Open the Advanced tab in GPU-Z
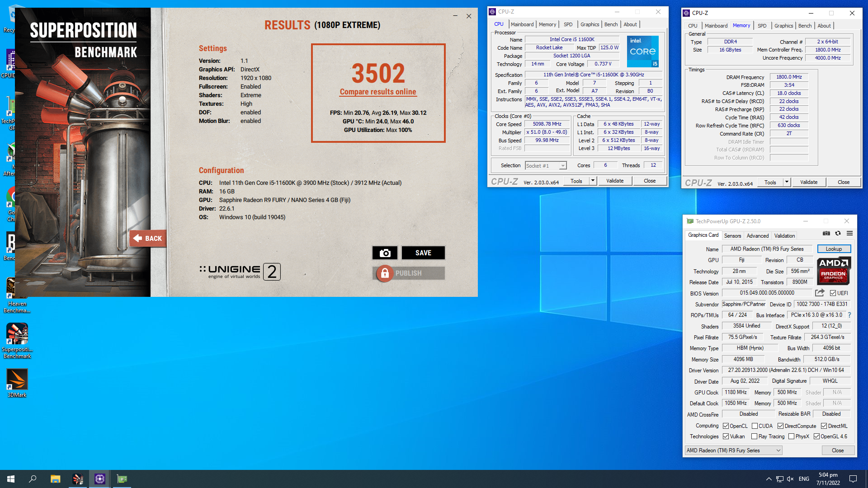Screen dimensions: 868x488 pyautogui.click(x=758, y=236)
